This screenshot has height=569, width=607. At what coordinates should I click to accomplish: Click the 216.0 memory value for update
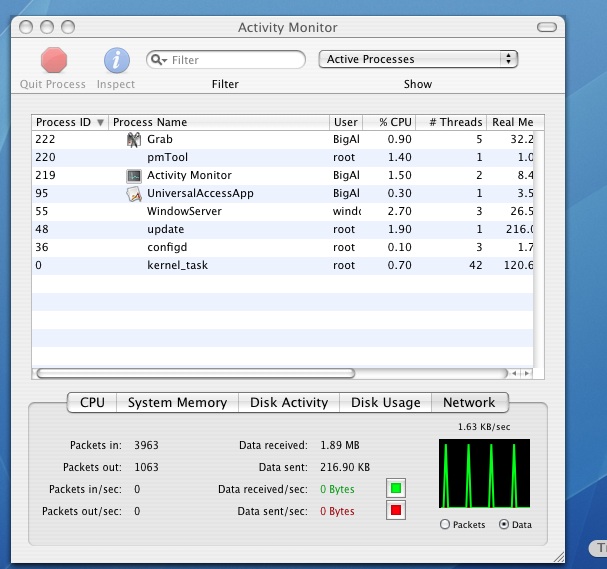[x=520, y=229]
